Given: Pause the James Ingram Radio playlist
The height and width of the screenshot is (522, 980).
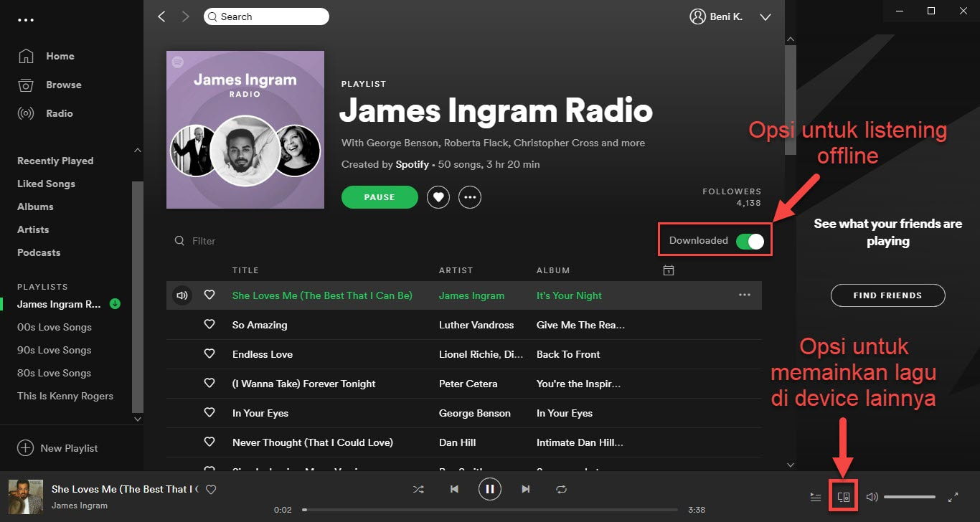Looking at the screenshot, I should 380,197.
